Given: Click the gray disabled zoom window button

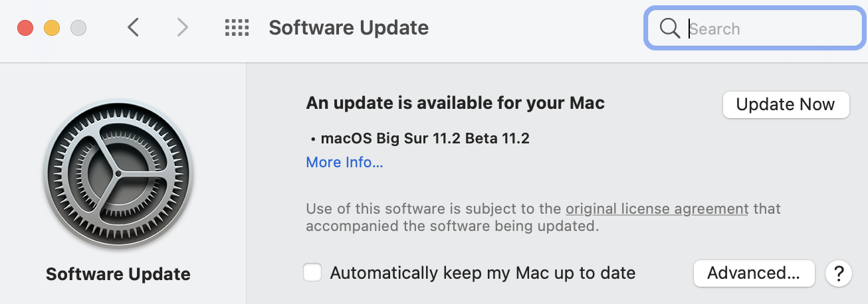Looking at the screenshot, I should 78,29.
